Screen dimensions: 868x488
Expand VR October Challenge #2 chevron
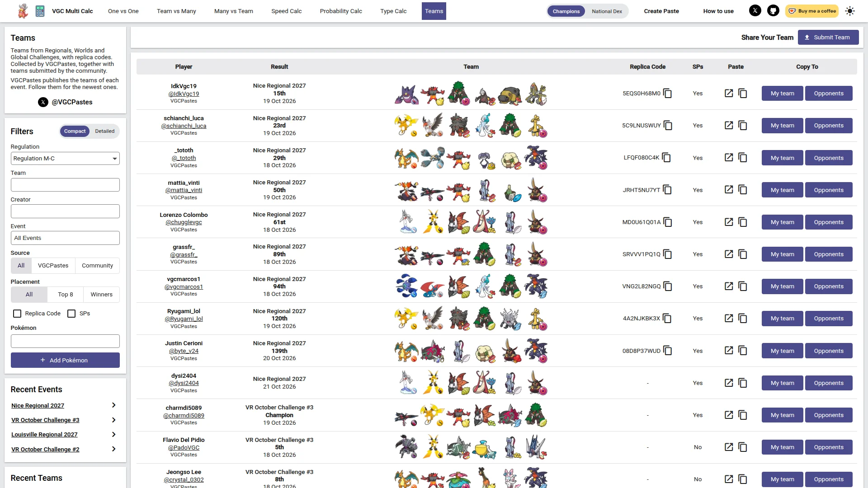(x=113, y=449)
